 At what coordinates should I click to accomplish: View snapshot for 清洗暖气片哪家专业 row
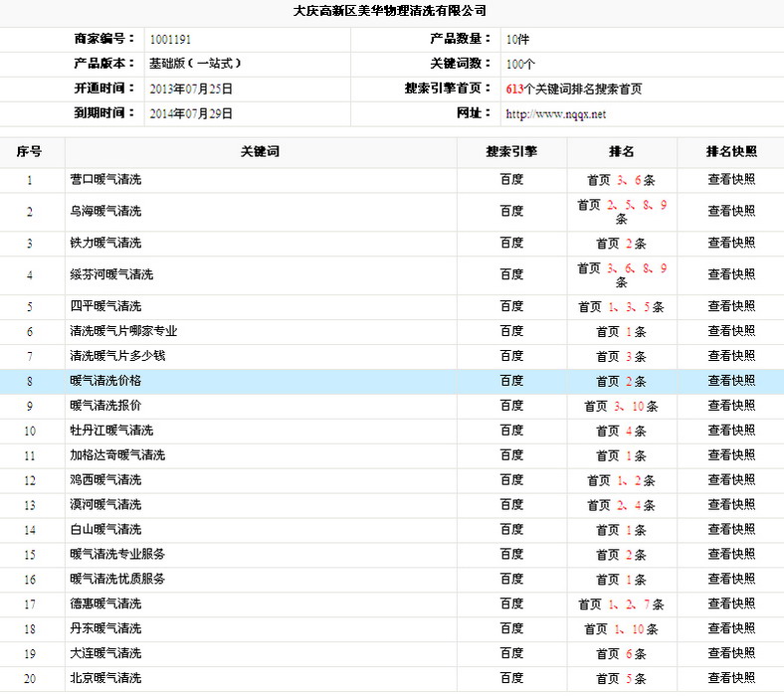(x=731, y=331)
